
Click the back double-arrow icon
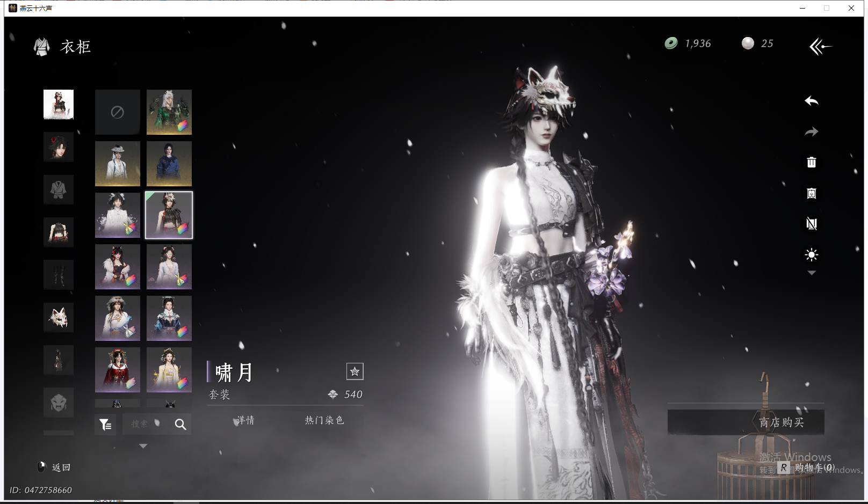pyautogui.click(x=820, y=47)
